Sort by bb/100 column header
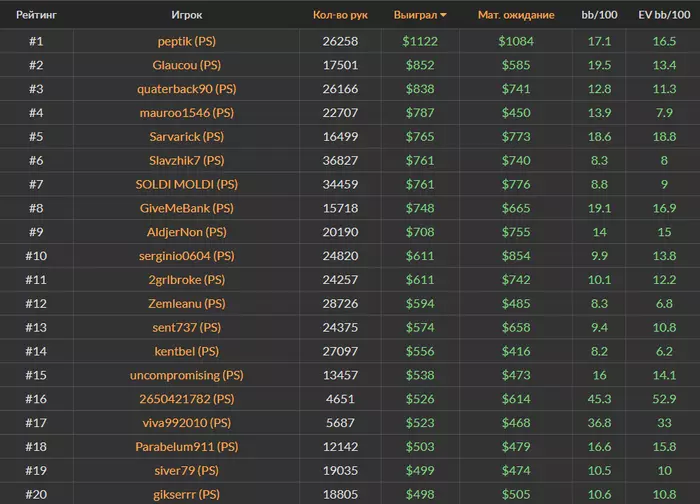This screenshot has height=504, width=700. [x=600, y=15]
